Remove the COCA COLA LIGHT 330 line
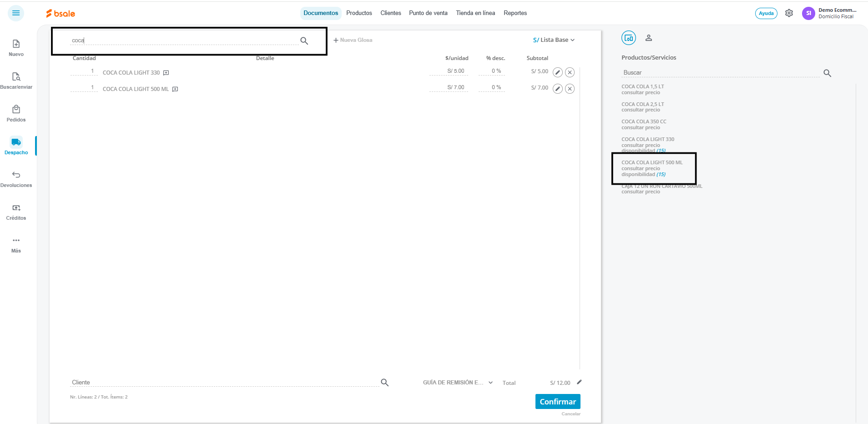Image resolution: width=868 pixels, height=424 pixels. [570, 72]
